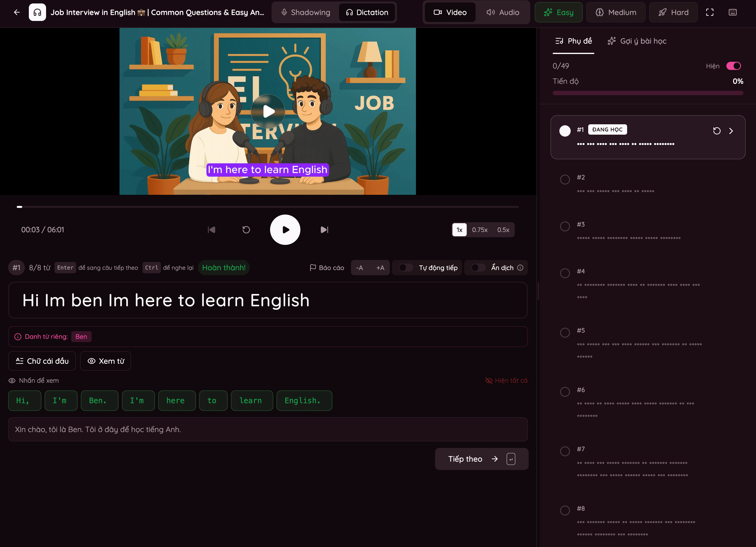Expand subtitle #1 with chevron arrow
The image size is (756, 547).
(x=731, y=131)
